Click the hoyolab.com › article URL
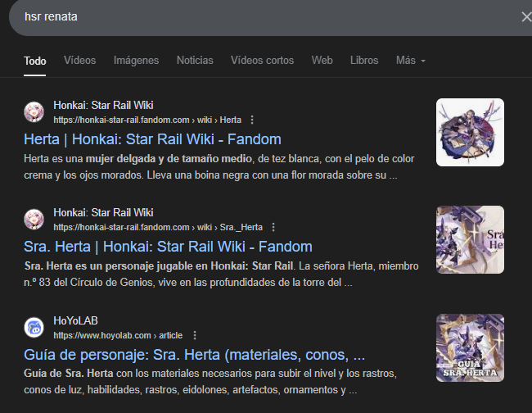Screen dimensions: 532x413 click(x=118, y=336)
